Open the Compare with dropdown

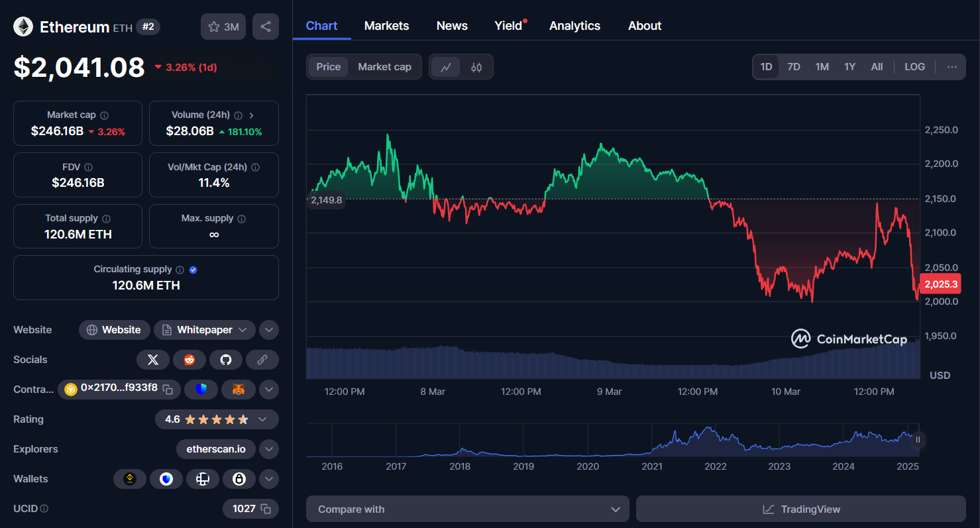pos(468,509)
